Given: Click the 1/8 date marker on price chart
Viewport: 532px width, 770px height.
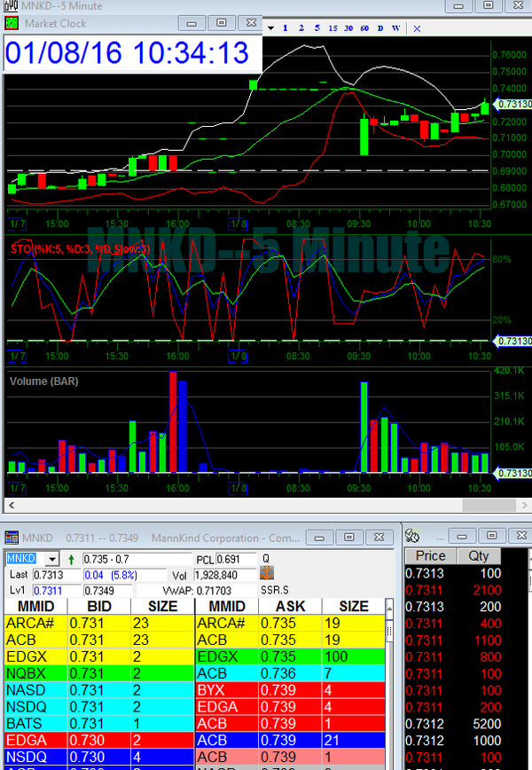Looking at the screenshot, I should tap(238, 213).
